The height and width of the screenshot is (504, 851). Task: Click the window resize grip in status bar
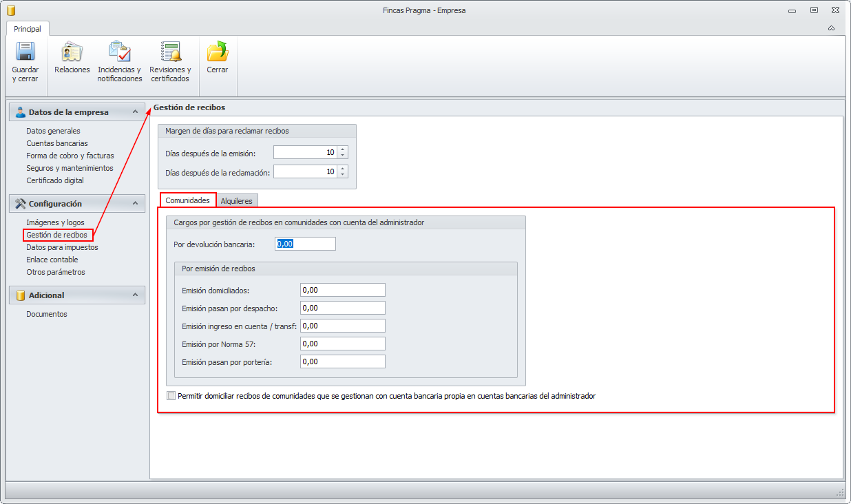click(840, 492)
